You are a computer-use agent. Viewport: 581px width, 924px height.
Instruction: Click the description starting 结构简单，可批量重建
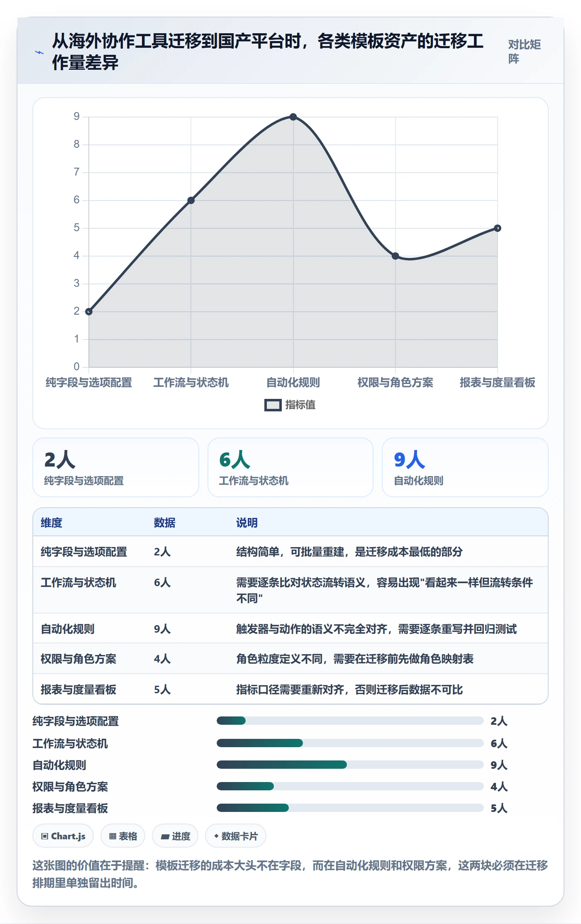coord(349,552)
